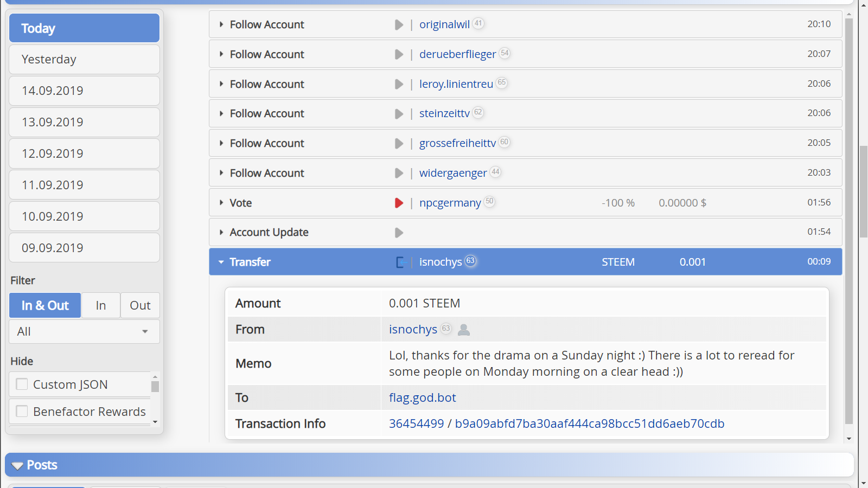Viewport: 868px width, 488px height.
Task: Click gray arrow icon in widergaenger row
Action: 399,174
